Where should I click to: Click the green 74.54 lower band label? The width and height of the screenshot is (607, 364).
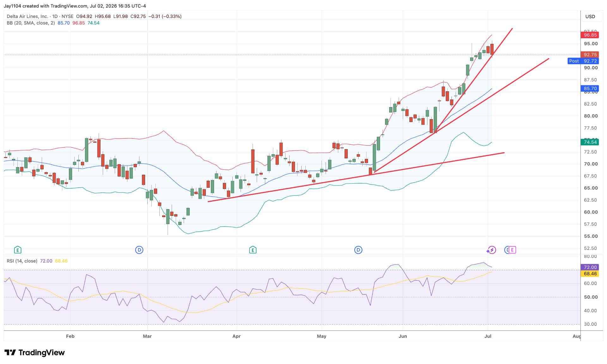click(590, 142)
